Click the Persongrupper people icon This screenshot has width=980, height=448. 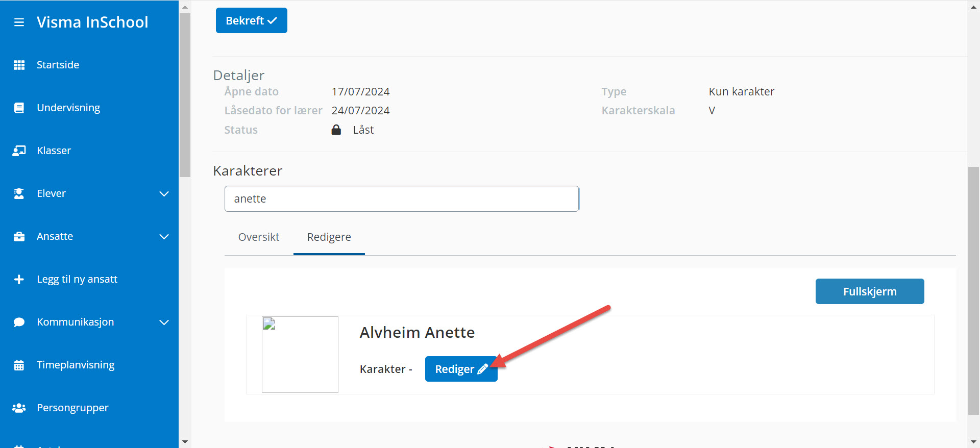[19, 408]
